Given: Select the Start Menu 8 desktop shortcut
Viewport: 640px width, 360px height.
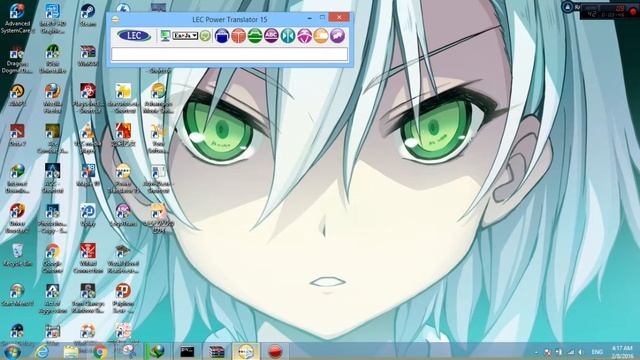Looking at the screenshot, I should coord(17,295).
